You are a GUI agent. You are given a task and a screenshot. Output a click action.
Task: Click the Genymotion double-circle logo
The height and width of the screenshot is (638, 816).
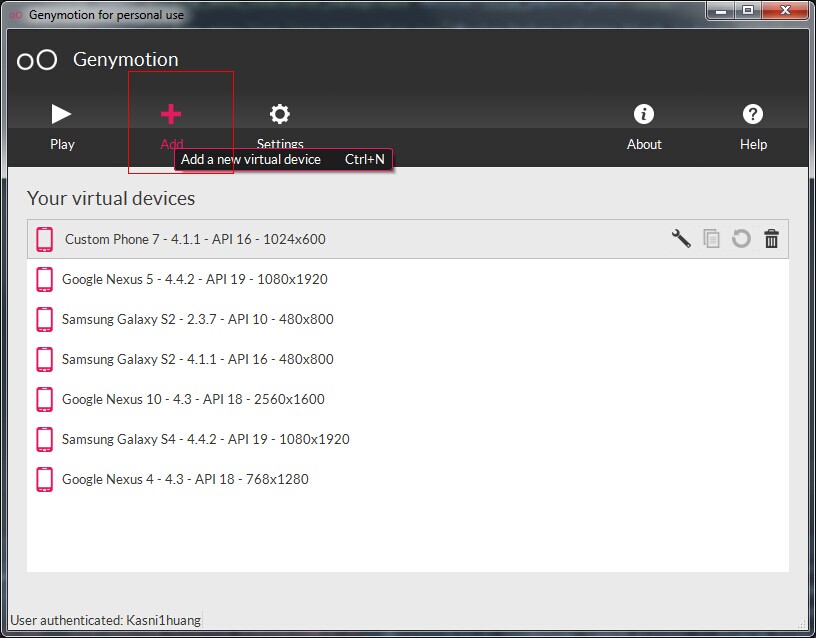[37, 60]
